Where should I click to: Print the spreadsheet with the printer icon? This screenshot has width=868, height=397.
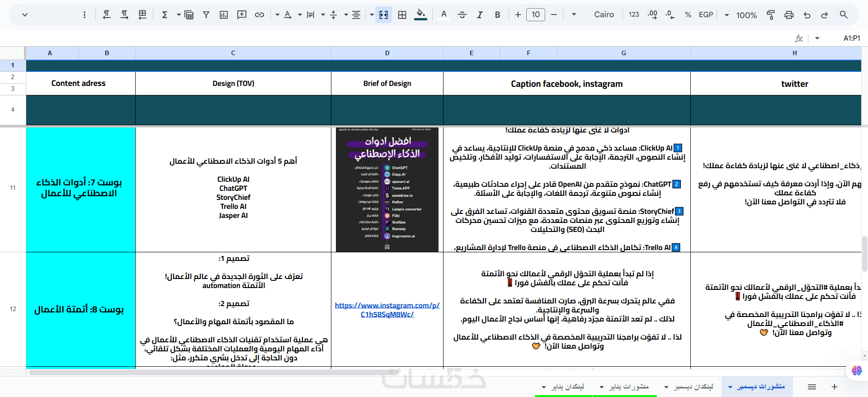click(789, 15)
